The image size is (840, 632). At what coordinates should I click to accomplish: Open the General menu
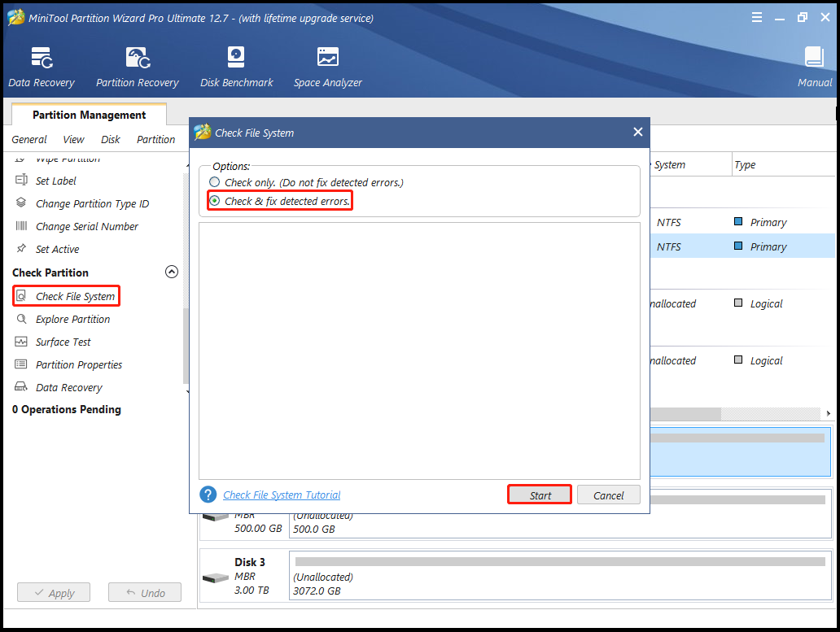[29, 139]
